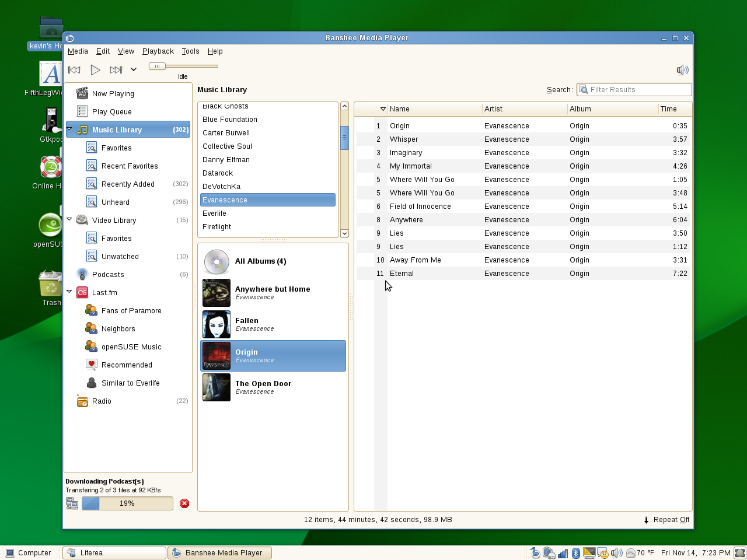Click the download task icon beside progress
This screenshot has height=560, width=747.
(x=72, y=503)
